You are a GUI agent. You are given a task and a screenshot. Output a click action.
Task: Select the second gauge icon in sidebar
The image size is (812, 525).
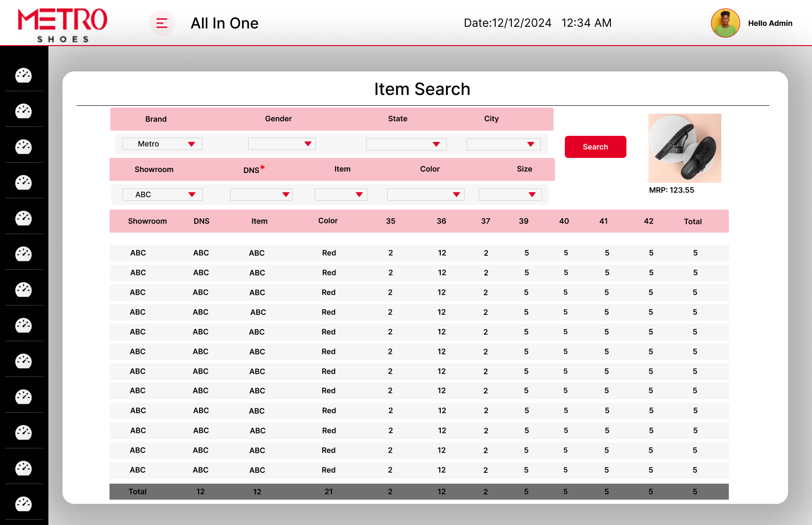point(23,111)
